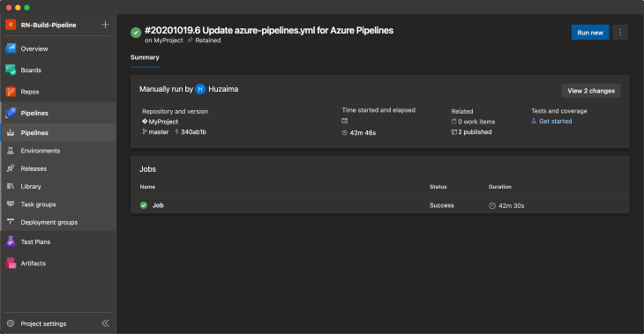Click the Library books icon

[x=11, y=186]
